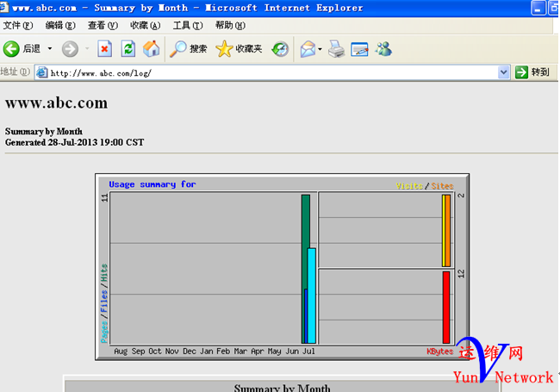Click the address bar URL field
The width and height of the screenshot is (560, 392).
pyautogui.click(x=271, y=73)
